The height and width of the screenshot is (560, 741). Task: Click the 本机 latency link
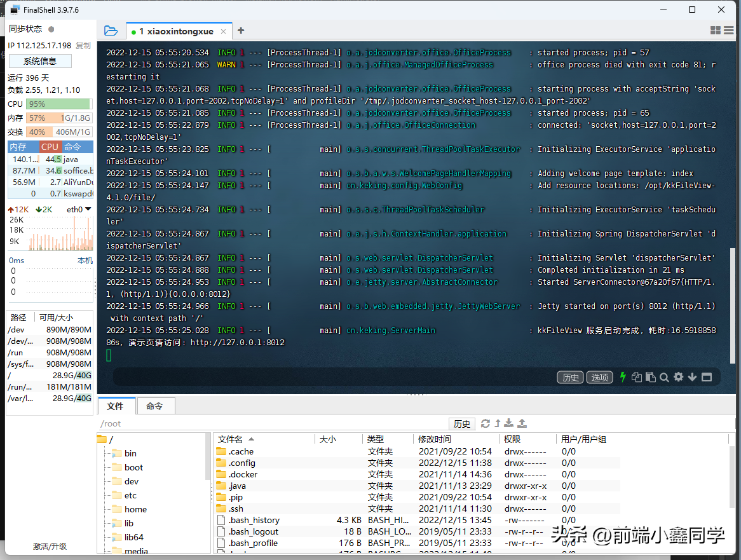pyautogui.click(x=85, y=261)
